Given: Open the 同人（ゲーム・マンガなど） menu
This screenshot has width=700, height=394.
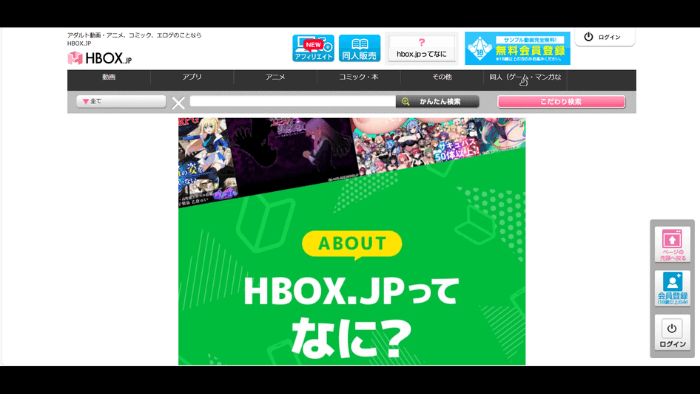Looking at the screenshot, I should pos(525,80).
